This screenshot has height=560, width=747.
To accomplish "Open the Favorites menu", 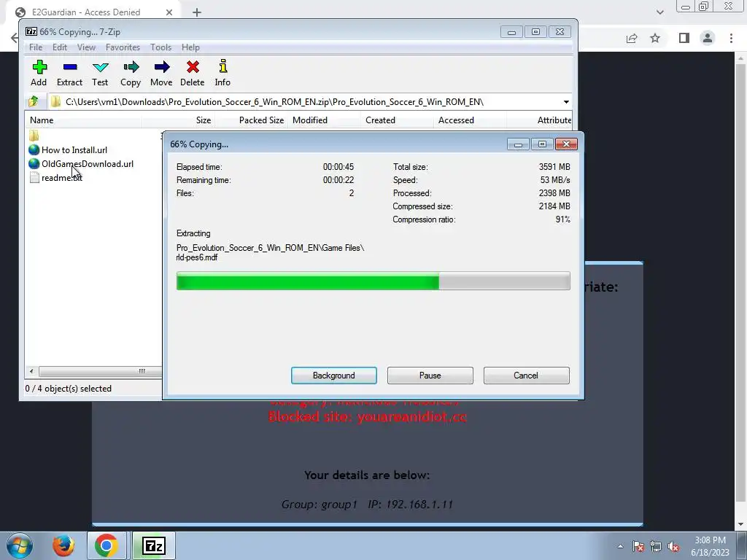I will tap(123, 47).
